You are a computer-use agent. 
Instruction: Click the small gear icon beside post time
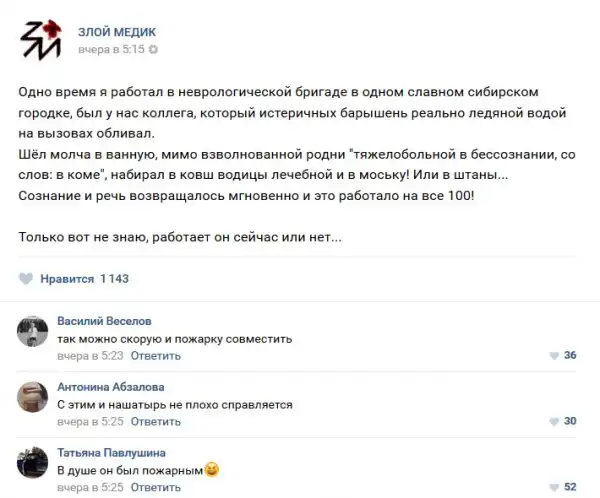point(153,48)
